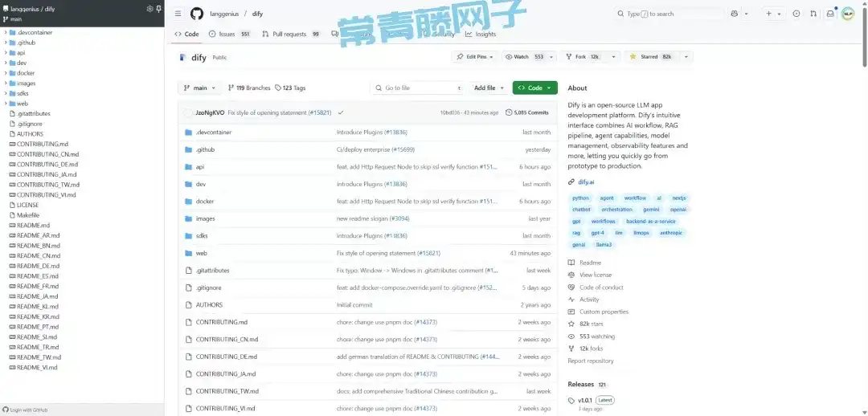Expand the .devcontainer folder in sidebar tree
The height and width of the screenshot is (416, 868).
click(x=6, y=33)
